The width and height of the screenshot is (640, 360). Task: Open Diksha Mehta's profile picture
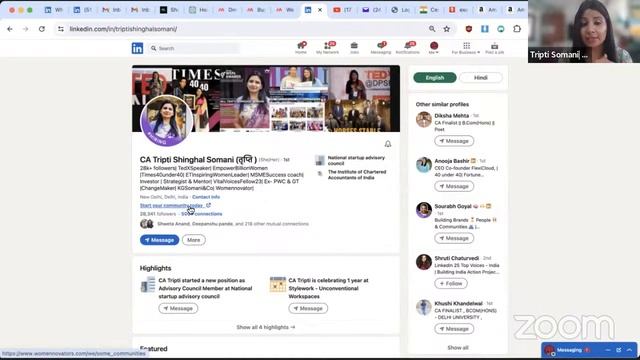pyautogui.click(x=424, y=120)
